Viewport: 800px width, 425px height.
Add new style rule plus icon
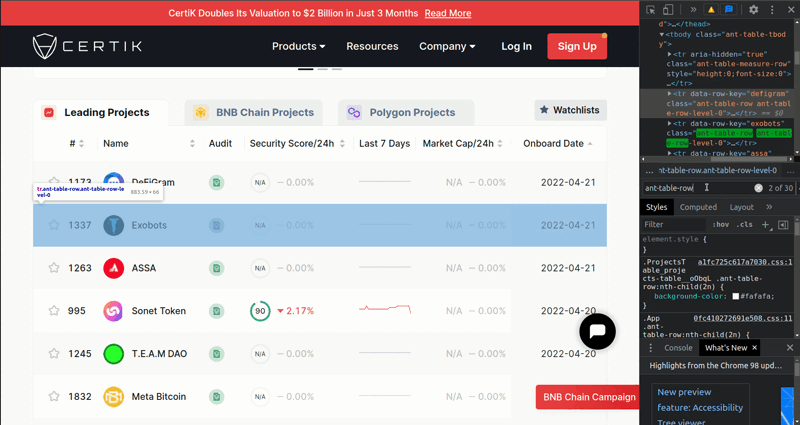[765, 224]
